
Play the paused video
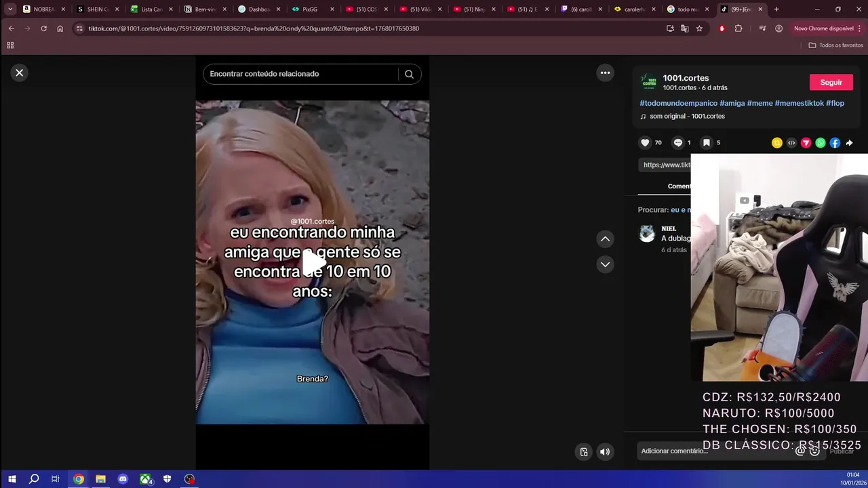tap(313, 262)
